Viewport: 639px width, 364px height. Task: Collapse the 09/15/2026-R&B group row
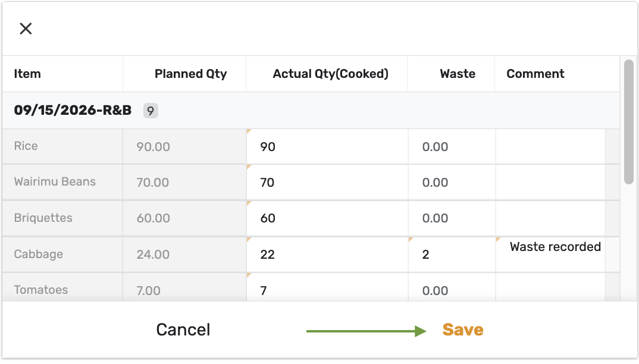click(x=311, y=111)
